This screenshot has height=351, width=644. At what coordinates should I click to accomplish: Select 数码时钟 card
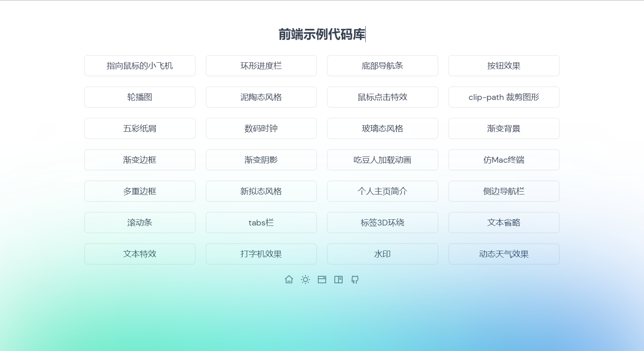pos(261,128)
